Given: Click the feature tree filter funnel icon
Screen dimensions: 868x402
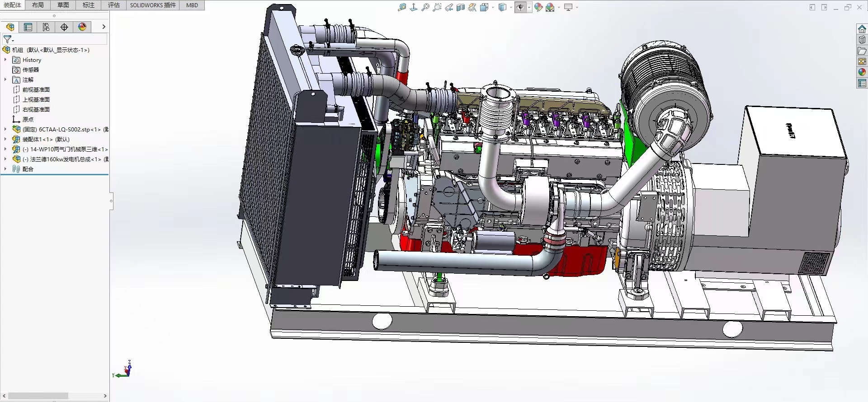Looking at the screenshot, I should 7,39.
